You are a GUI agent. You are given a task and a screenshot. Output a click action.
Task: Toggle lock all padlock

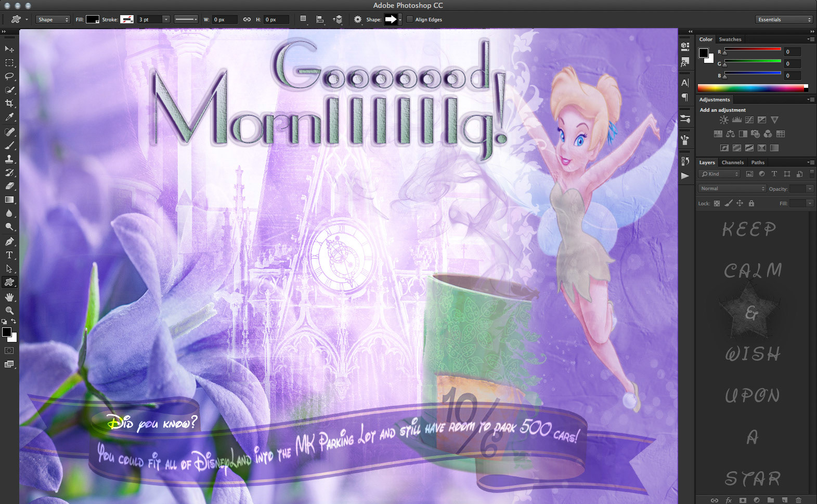coord(751,203)
